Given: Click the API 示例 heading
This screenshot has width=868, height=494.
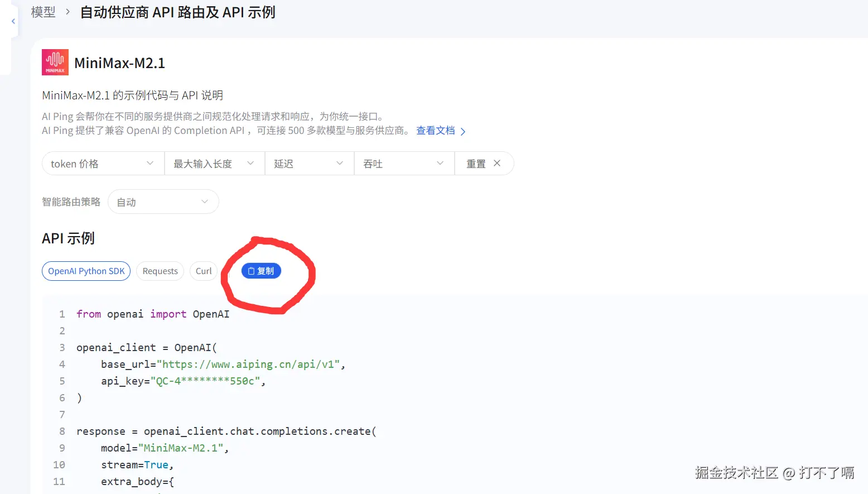Looking at the screenshot, I should pyautogui.click(x=68, y=238).
